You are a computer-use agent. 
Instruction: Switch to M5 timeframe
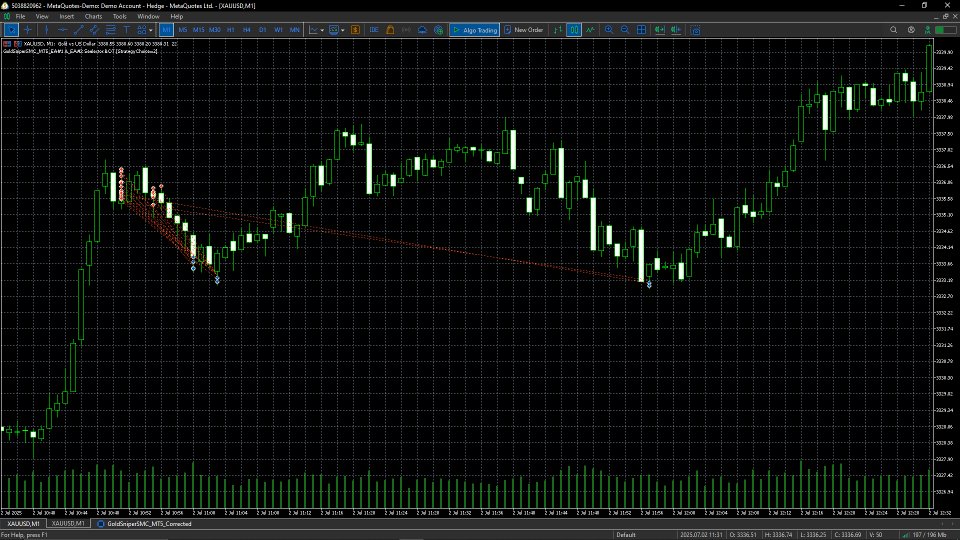(182, 29)
